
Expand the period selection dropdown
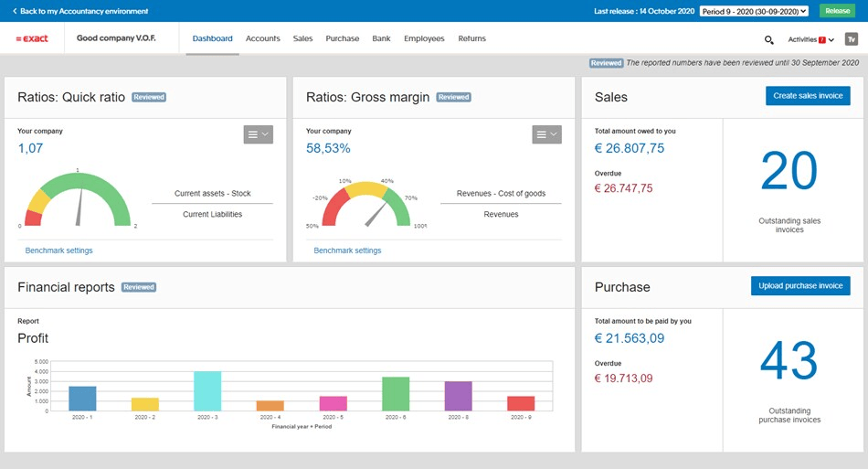point(754,11)
